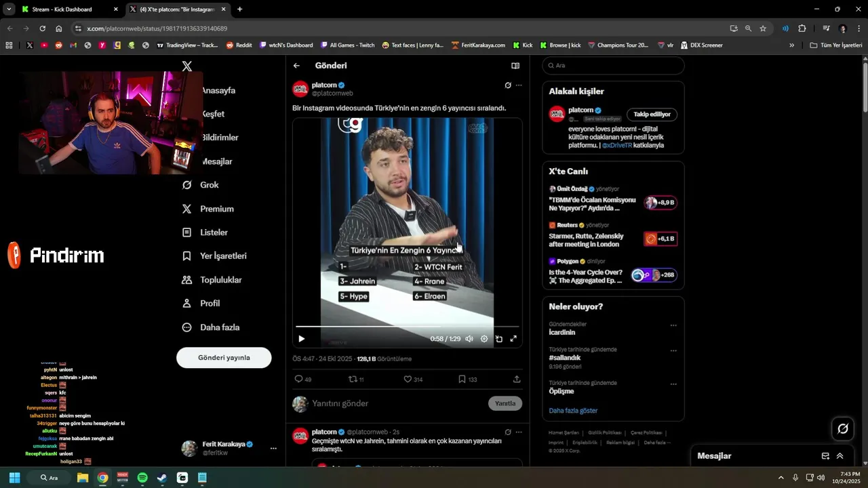Open more options on the platcorn reply

pos(519,432)
